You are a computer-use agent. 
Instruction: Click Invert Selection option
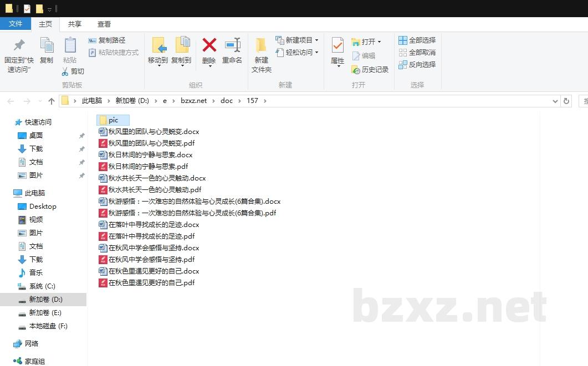(x=417, y=64)
